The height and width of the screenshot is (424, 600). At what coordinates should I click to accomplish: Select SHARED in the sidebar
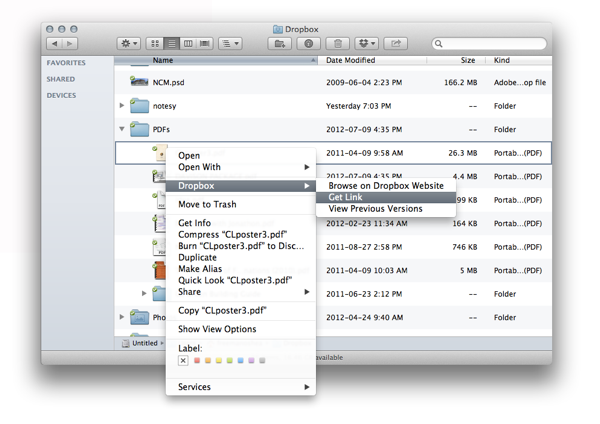[x=61, y=79]
